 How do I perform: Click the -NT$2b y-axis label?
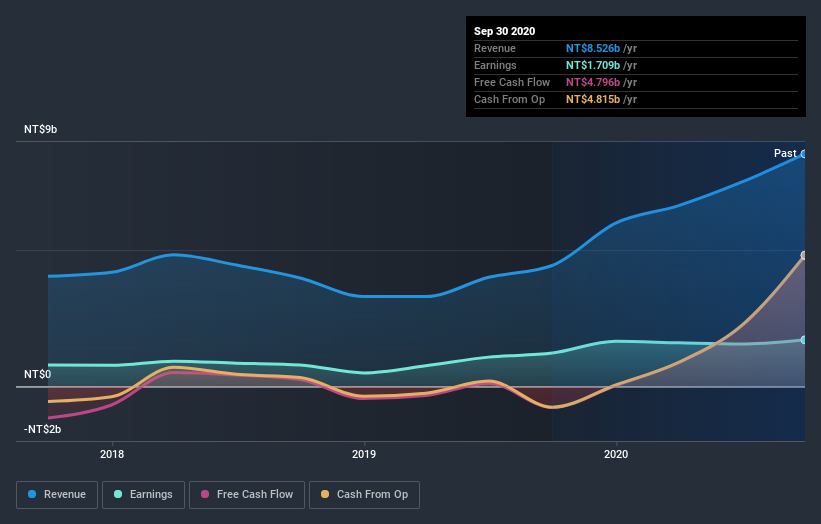tap(42, 429)
